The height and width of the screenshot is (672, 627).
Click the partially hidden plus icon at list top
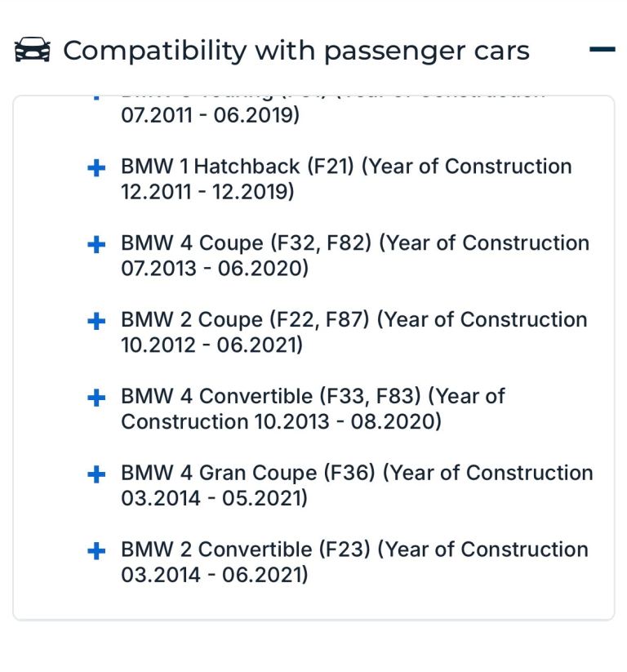(x=96, y=98)
